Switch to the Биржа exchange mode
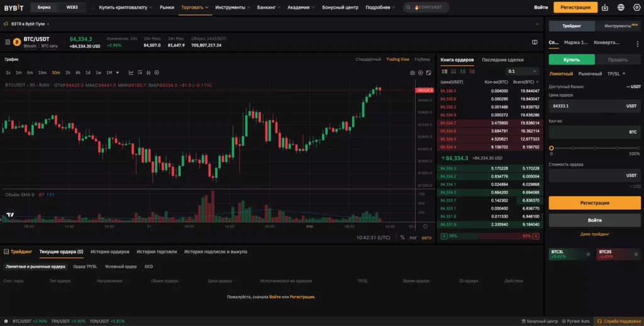The height and width of the screenshot is (326, 644). [45, 8]
